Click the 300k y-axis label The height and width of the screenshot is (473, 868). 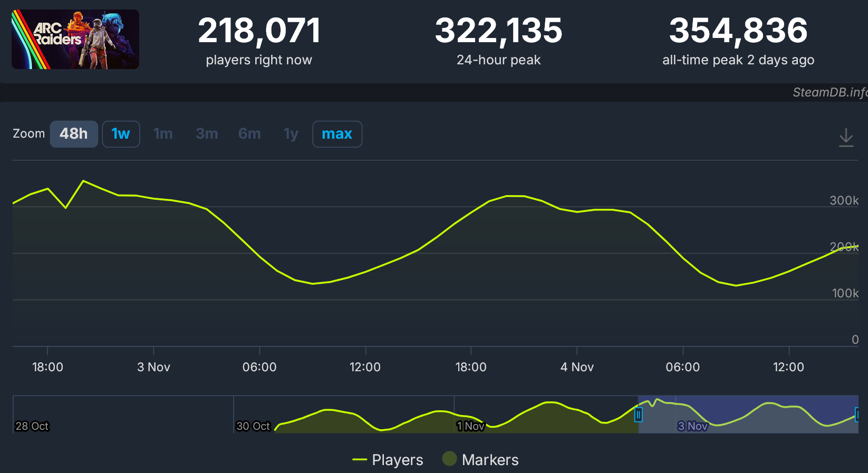(844, 200)
